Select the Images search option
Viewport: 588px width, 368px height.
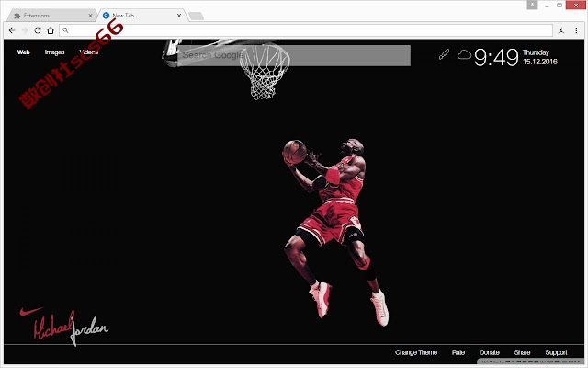pos(55,52)
